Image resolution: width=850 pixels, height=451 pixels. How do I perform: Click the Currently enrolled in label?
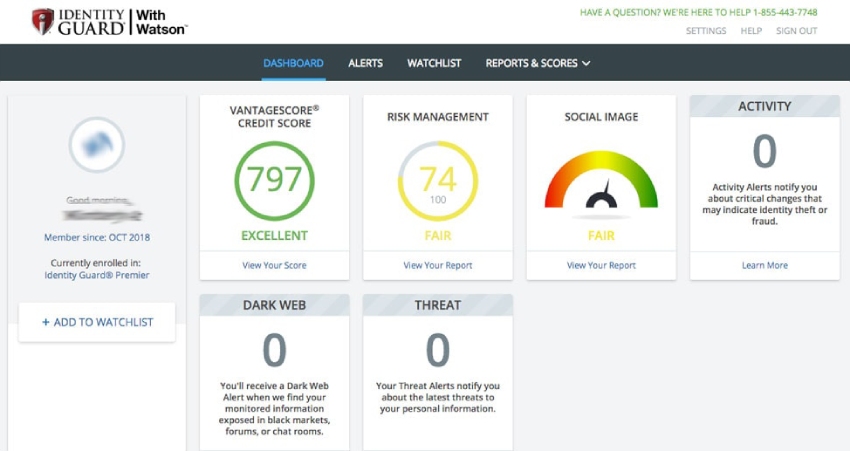click(96, 263)
